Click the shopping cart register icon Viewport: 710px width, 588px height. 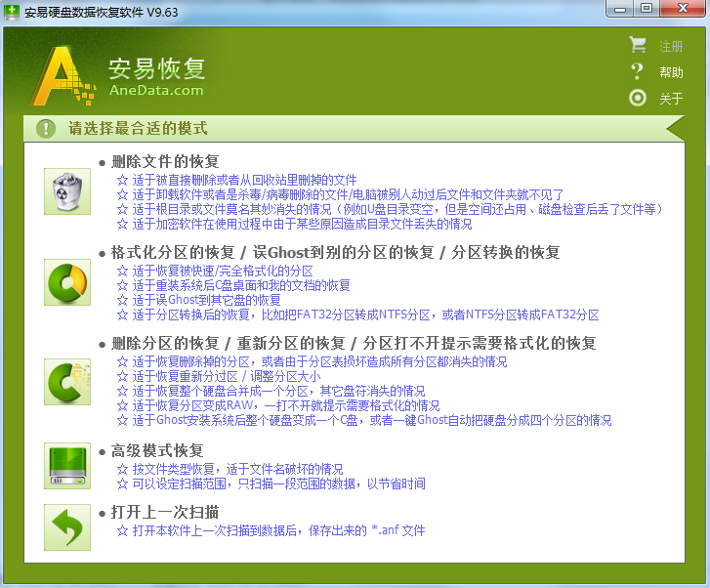point(638,45)
